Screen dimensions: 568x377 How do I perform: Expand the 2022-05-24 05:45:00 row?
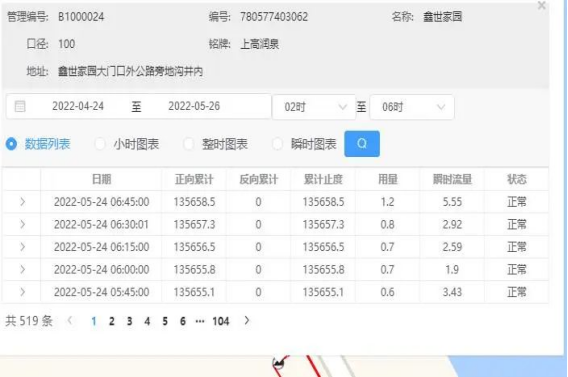click(x=22, y=292)
